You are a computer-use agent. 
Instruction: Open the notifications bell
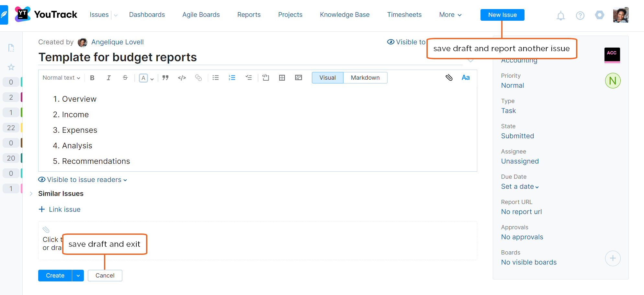click(x=560, y=15)
